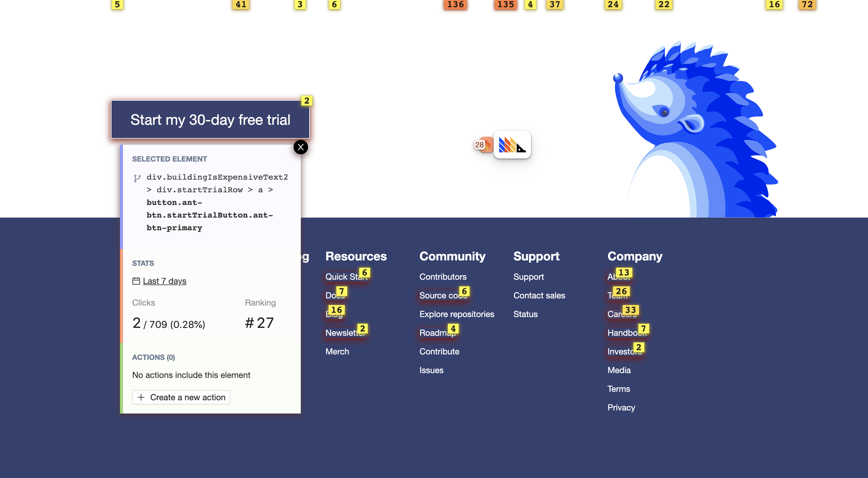Open Source code link under Community
The image size is (868, 478).
pyautogui.click(x=438, y=295)
